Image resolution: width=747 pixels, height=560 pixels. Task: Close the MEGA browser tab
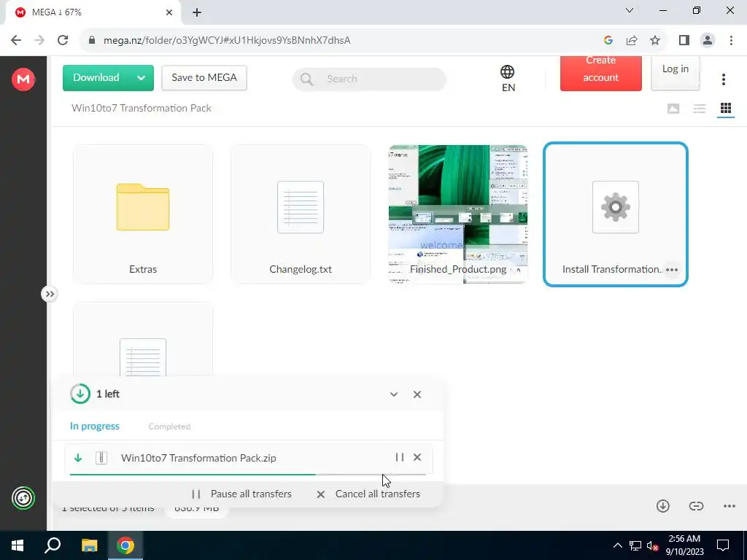coord(169,12)
